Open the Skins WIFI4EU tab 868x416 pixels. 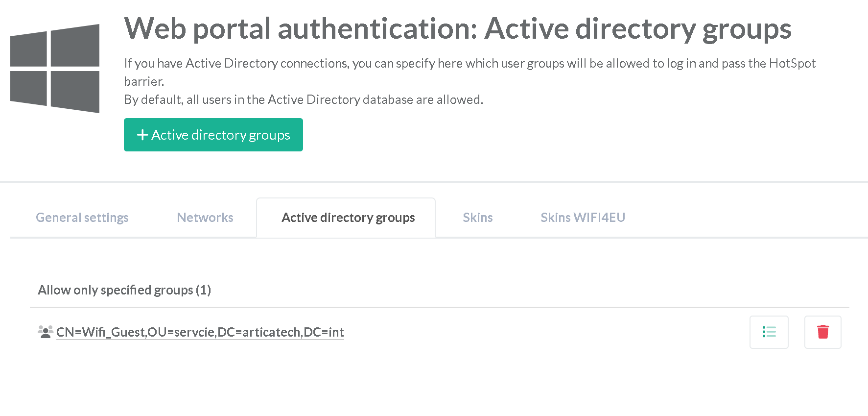[583, 218]
